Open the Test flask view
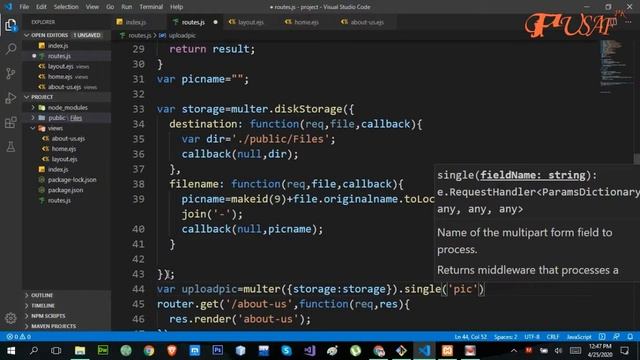 [11, 147]
